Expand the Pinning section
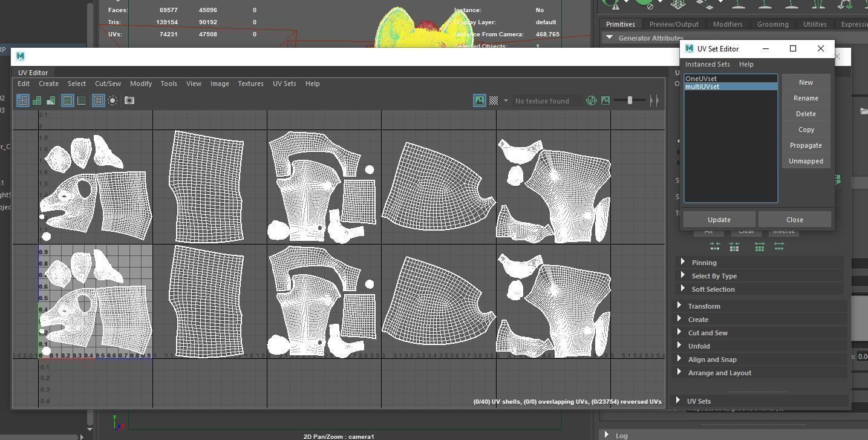868x440 pixels. click(x=759, y=263)
